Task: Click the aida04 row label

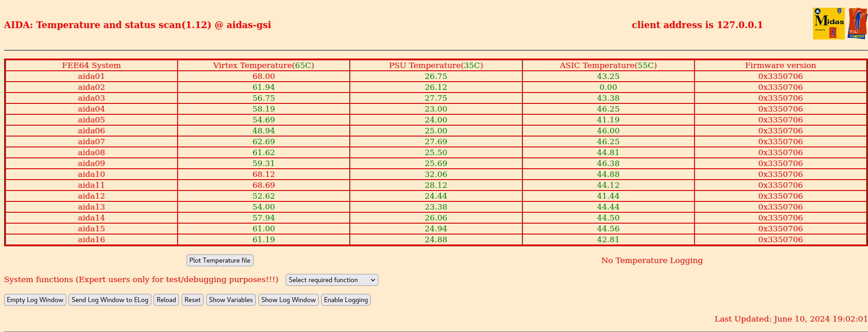Action: (91, 109)
